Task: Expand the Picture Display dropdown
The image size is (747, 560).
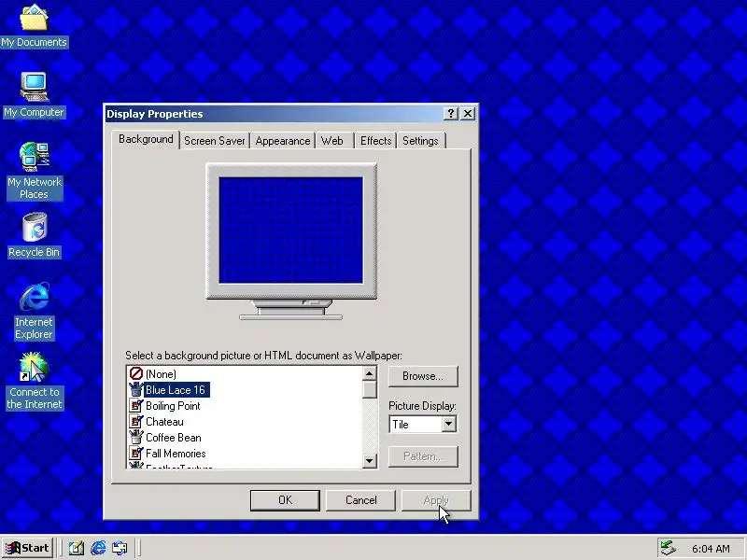Action: 448,424
